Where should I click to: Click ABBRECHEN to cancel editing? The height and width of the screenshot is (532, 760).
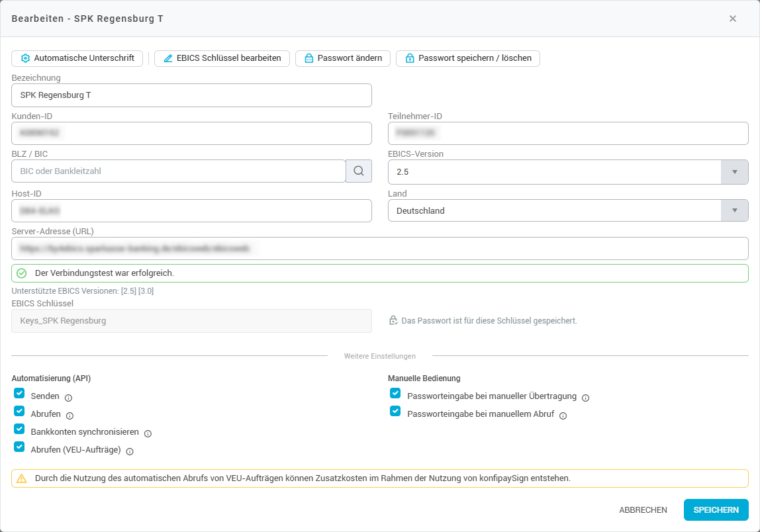[643, 510]
